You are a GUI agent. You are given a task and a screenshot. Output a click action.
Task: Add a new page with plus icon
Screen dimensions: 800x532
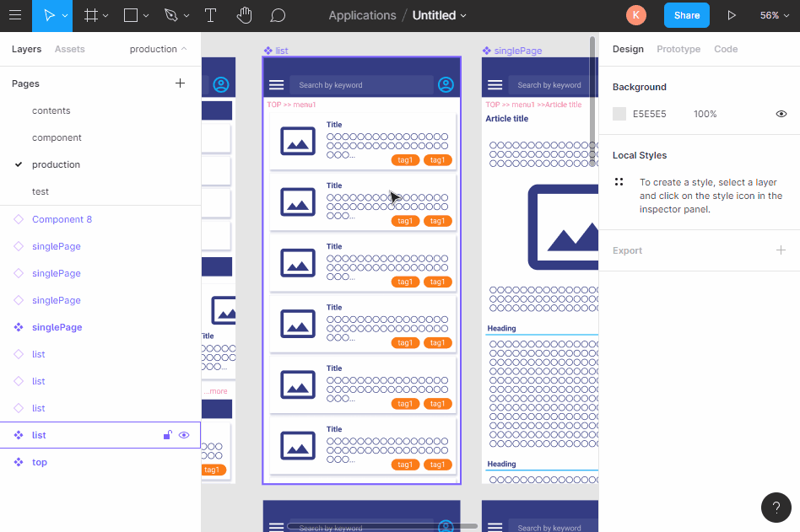[x=180, y=83]
